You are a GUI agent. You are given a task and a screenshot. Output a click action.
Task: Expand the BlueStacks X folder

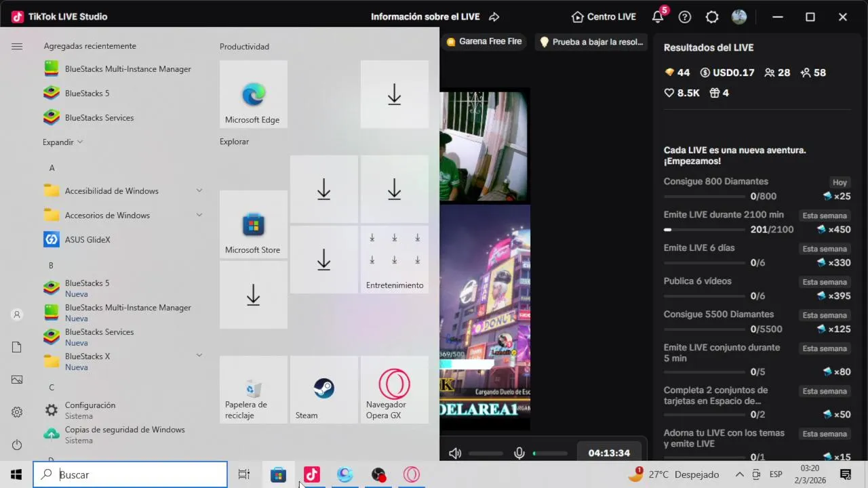pos(122,361)
